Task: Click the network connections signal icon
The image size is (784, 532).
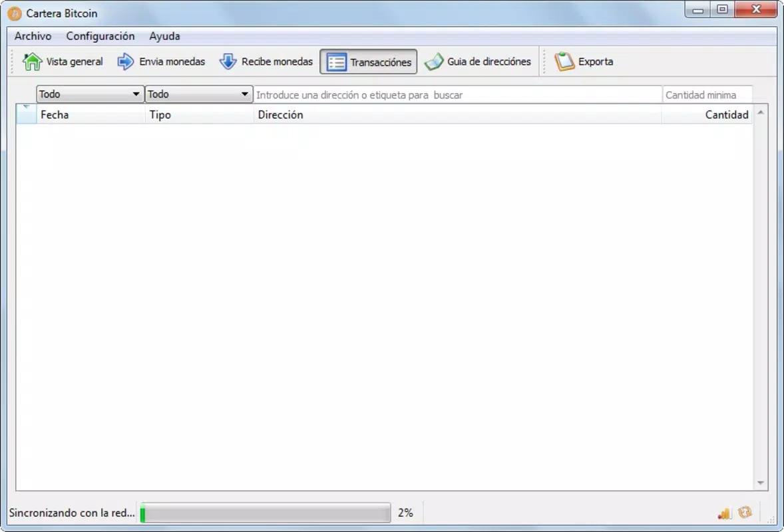Action: [724, 513]
